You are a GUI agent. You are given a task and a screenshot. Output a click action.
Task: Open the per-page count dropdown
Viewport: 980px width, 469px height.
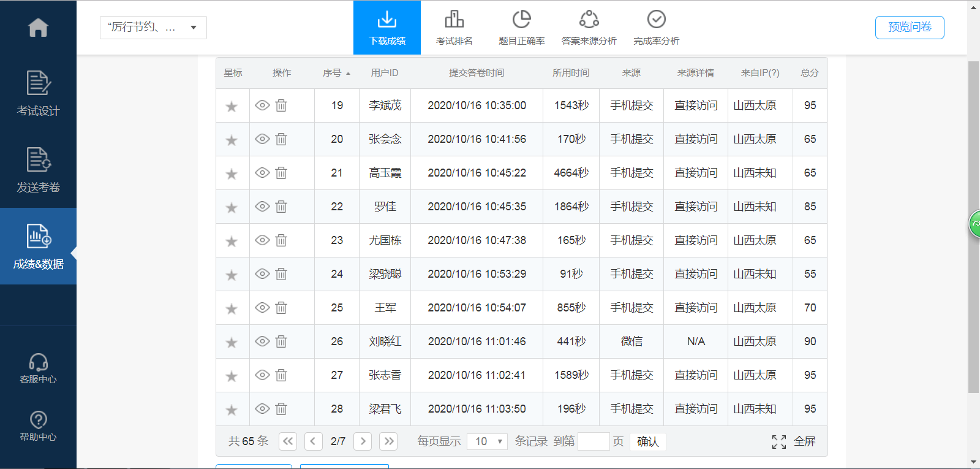487,441
